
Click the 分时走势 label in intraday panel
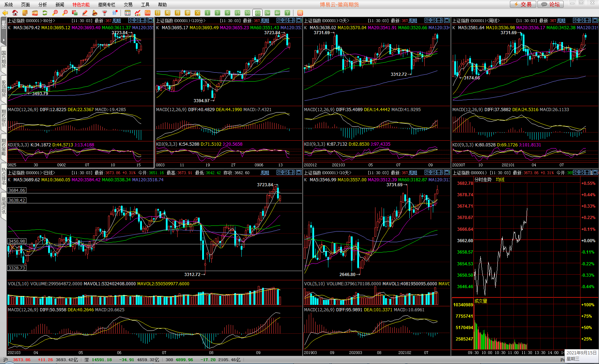483,180
